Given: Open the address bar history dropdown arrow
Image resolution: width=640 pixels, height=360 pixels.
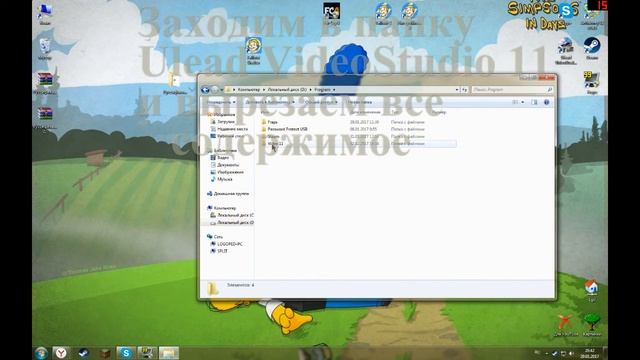Looking at the screenshot, I should click(x=457, y=89).
